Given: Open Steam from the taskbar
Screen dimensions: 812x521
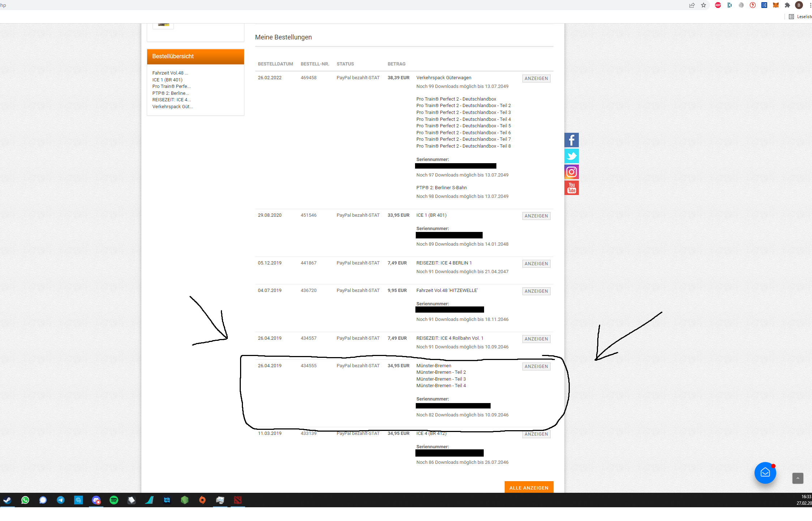Looking at the screenshot, I should pyautogui.click(x=7, y=500).
